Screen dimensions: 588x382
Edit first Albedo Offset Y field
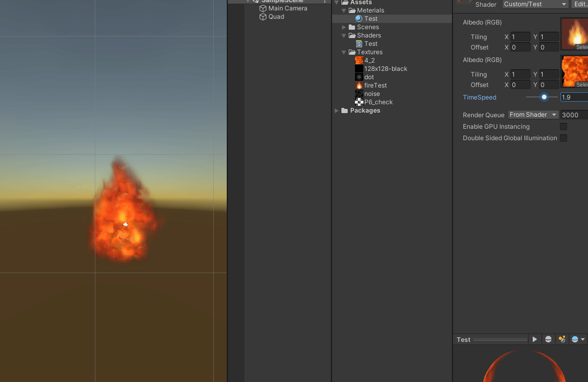549,47
